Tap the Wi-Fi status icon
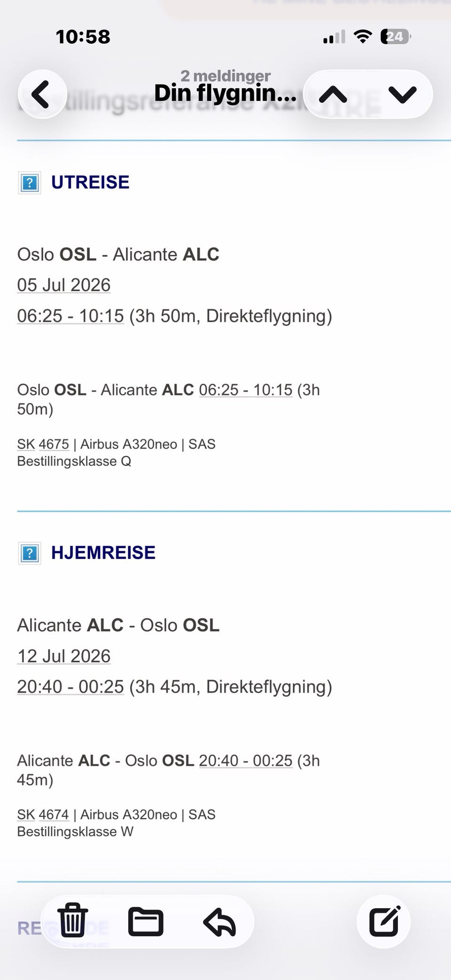Viewport: 451px width, 980px height. click(x=362, y=36)
